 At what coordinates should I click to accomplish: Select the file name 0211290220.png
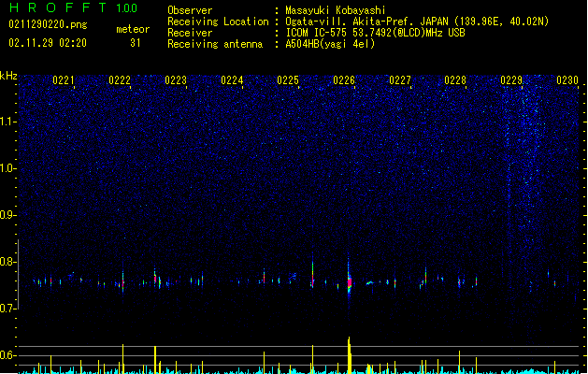(x=48, y=24)
